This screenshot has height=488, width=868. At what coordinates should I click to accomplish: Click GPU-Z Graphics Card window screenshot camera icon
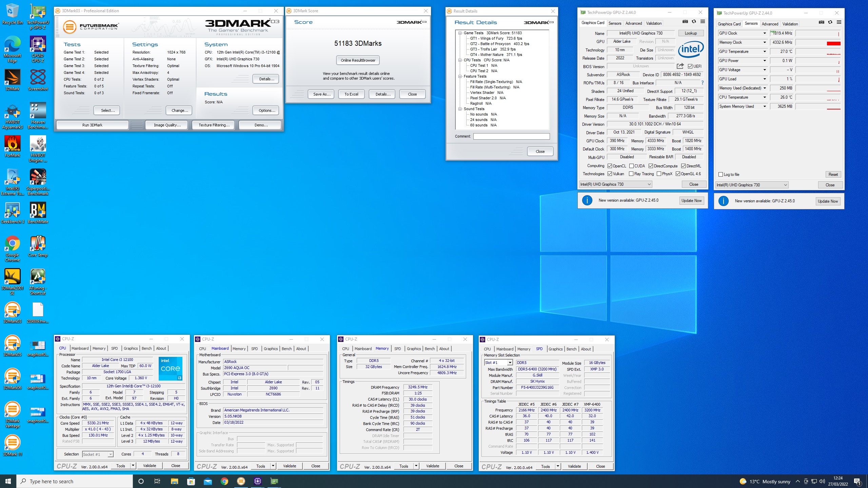(685, 22)
